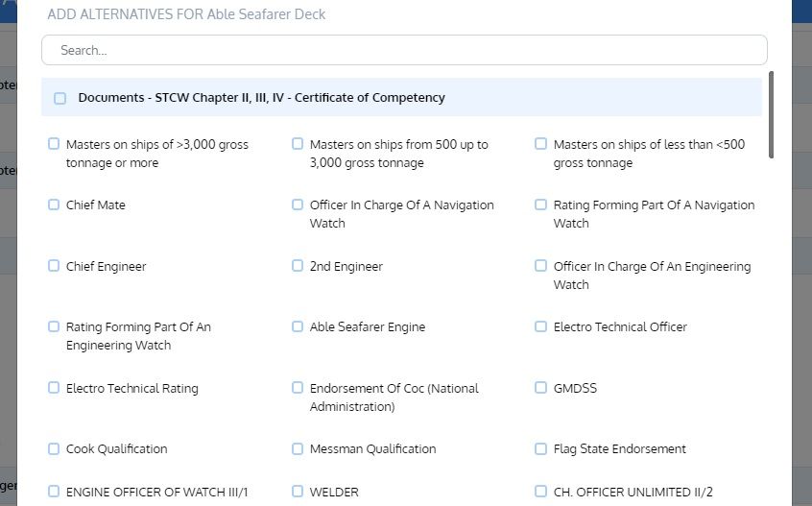Tick Officer In Charge Of A Navigation Watch
The width and height of the screenshot is (812, 506).
[298, 205]
